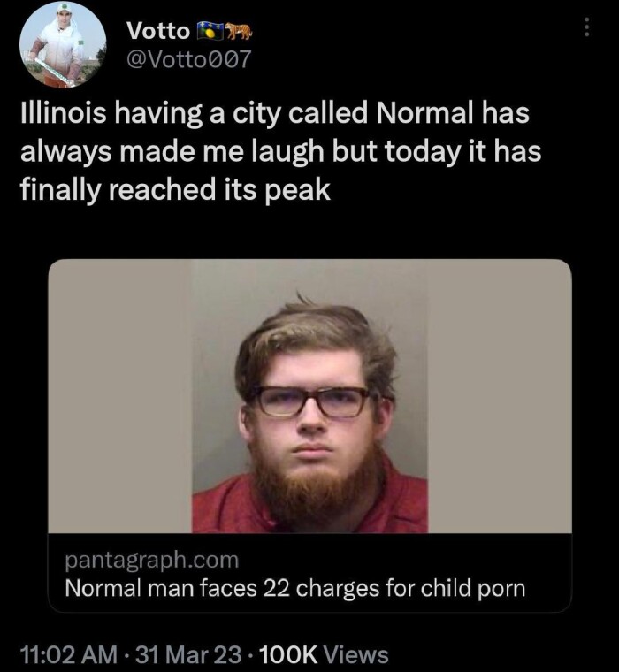Click the tweet line "always made me laugh"

[x=279, y=152]
